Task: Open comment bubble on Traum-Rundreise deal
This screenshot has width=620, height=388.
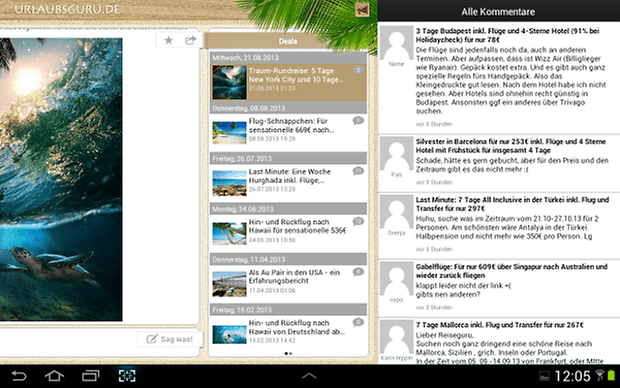Action: click(x=358, y=70)
